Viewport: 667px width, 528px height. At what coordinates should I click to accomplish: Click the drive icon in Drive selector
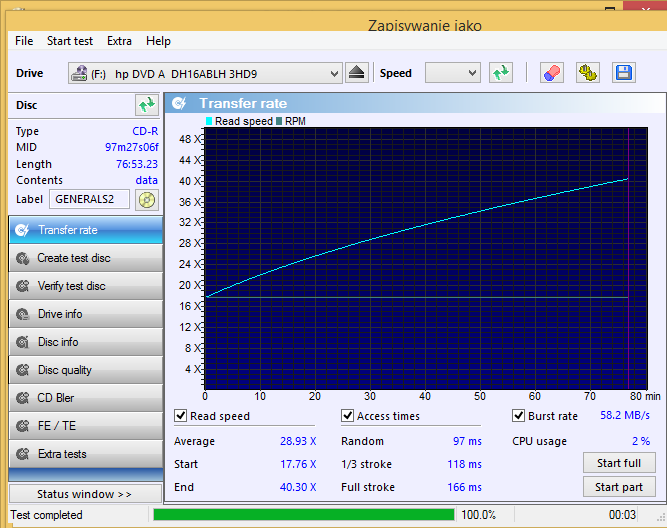click(x=79, y=74)
